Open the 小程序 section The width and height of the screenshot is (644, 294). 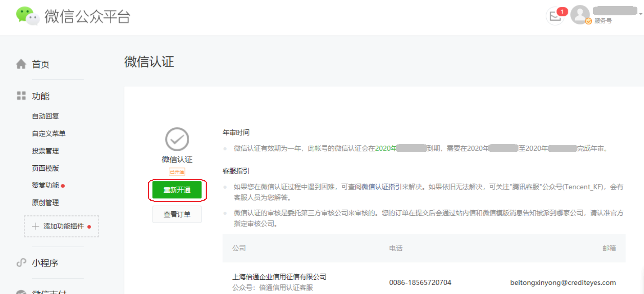(x=45, y=263)
